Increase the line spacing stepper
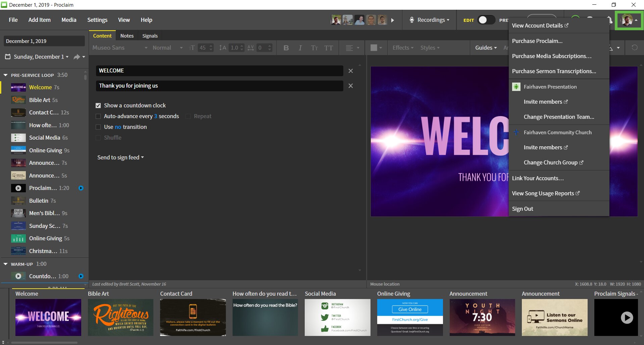The image size is (644, 345). click(x=242, y=46)
